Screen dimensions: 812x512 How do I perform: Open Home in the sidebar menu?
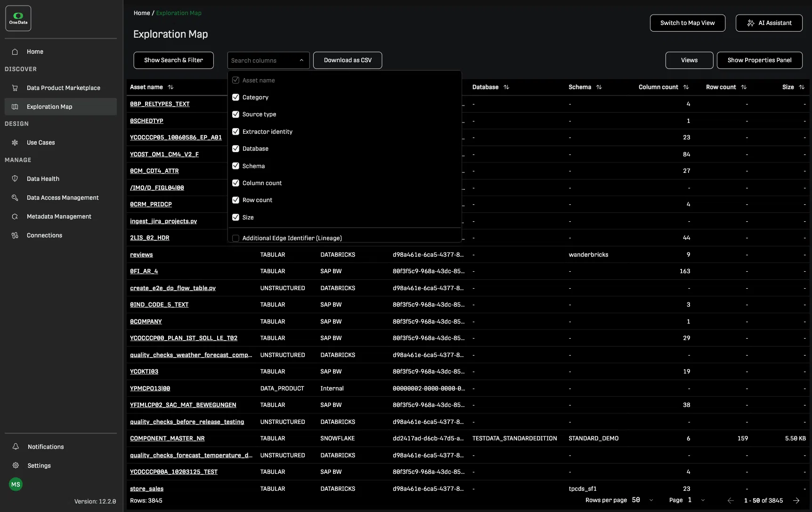(x=61, y=52)
